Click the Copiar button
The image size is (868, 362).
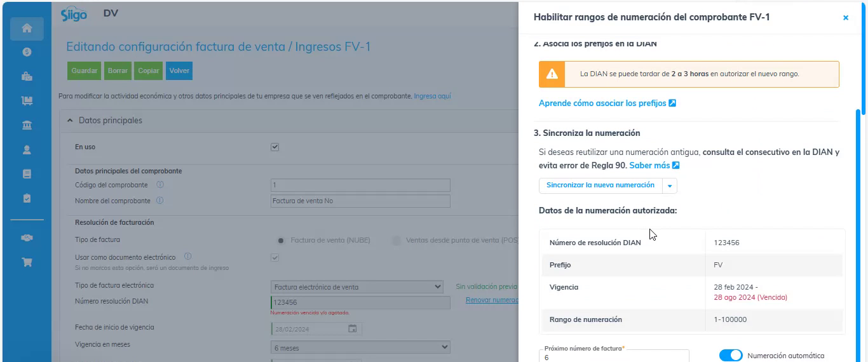149,70
